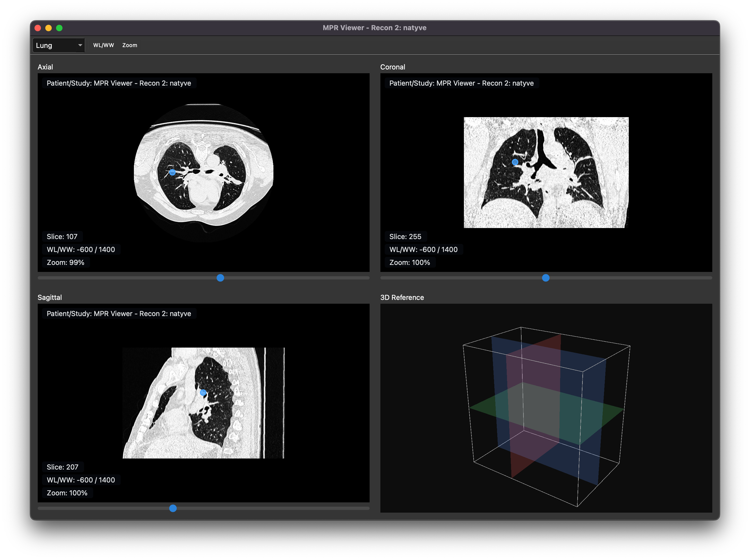
Task: Click the Coronal slice slider handle
Action: (546, 278)
